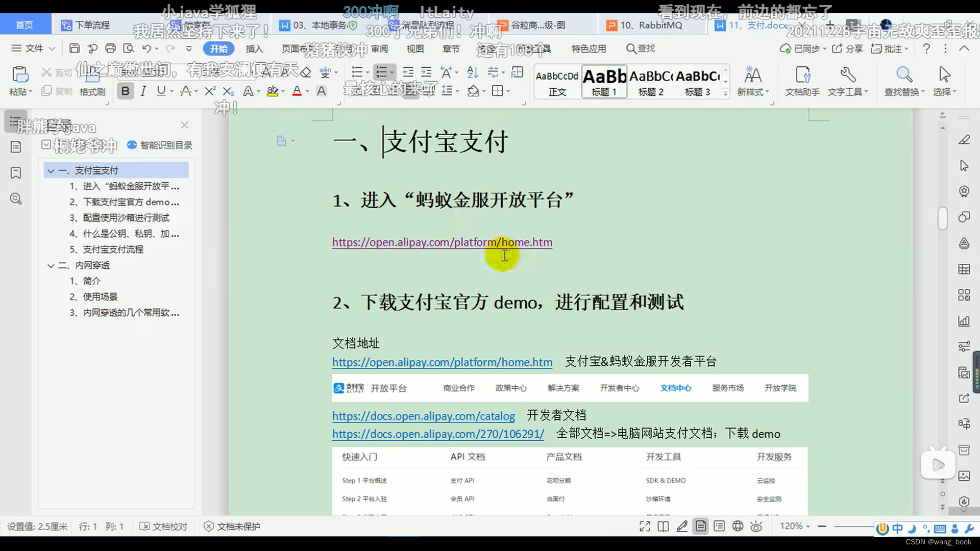This screenshot has width=980, height=551.
Task: Collapse the 二、内网穿透 outline node
Action: (x=51, y=266)
